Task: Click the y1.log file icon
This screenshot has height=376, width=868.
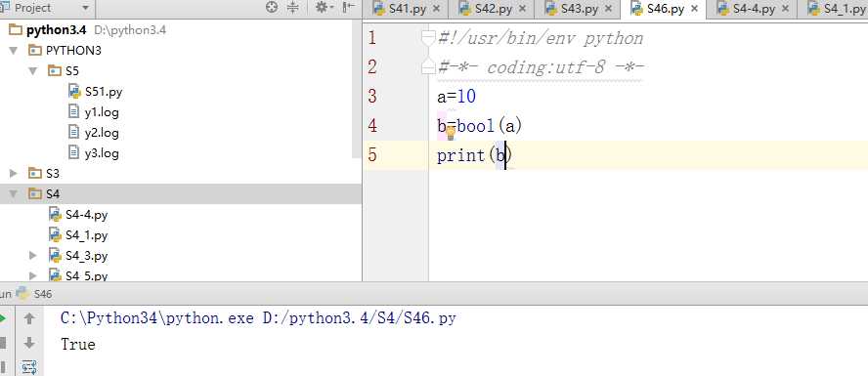Action: [73, 111]
